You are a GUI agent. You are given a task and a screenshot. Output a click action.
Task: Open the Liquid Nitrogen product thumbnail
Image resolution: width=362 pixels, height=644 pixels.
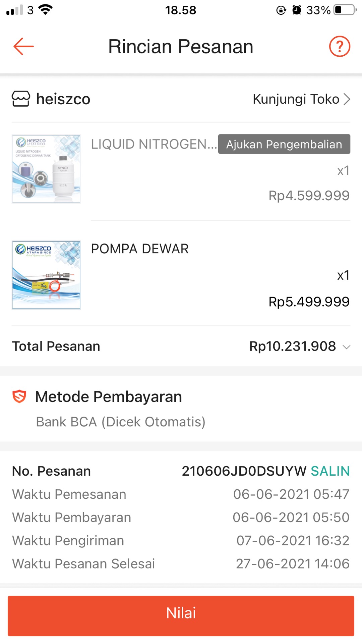tap(46, 169)
